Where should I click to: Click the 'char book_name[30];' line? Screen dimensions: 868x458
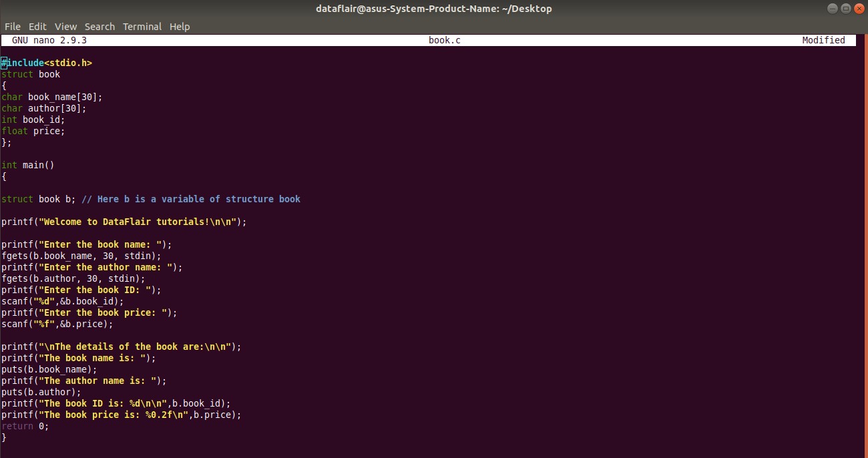click(x=52, y=97)
